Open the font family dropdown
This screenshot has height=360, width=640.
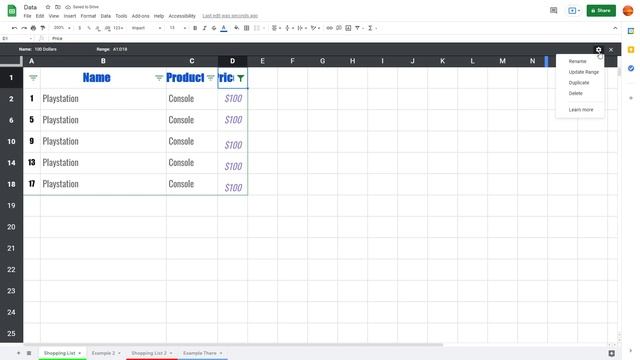pyautogui.click(x=146, y=28)
